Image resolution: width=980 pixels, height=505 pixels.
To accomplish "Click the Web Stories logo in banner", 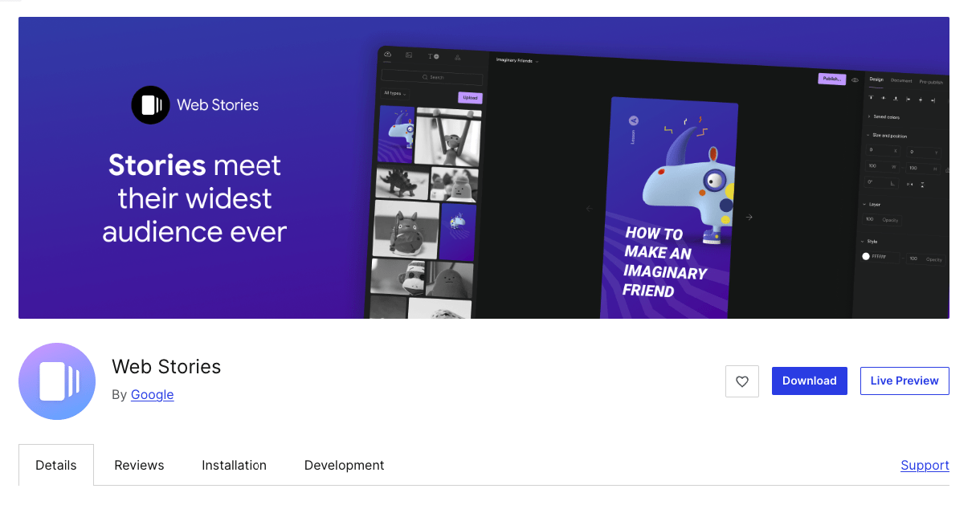I will point(195,105).
